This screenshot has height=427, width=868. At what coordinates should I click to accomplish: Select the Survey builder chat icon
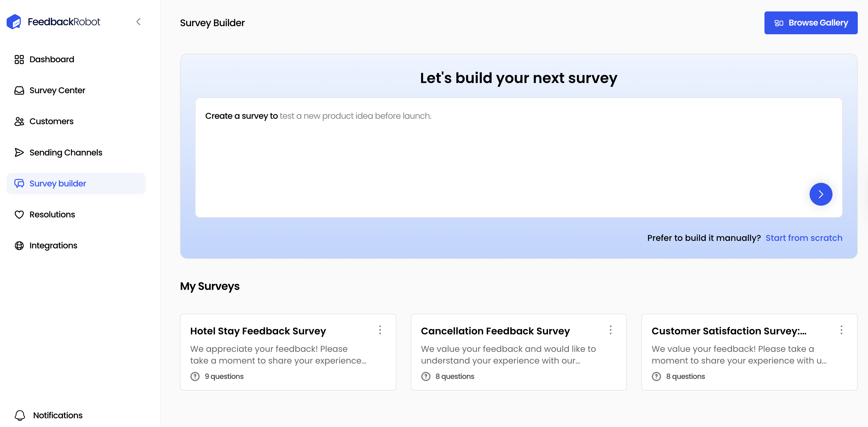(19, 183)
